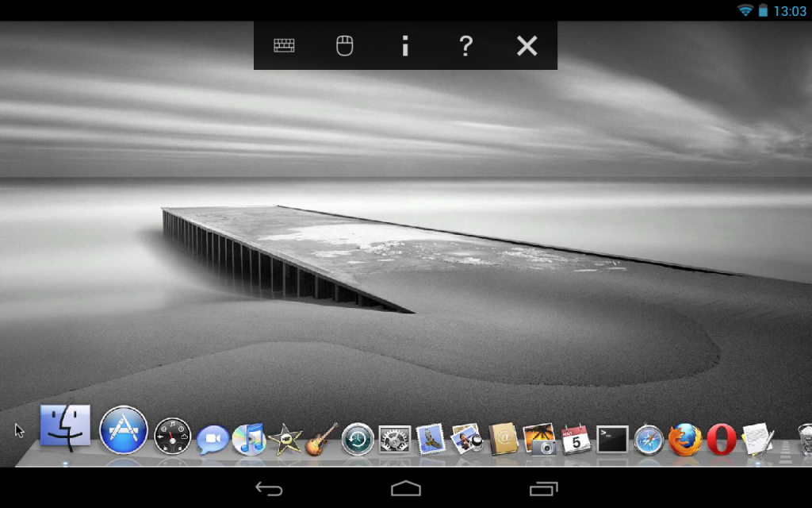Switch mouse input mode in VNC toolbar
812x508 pixels.
click(344, 45)
